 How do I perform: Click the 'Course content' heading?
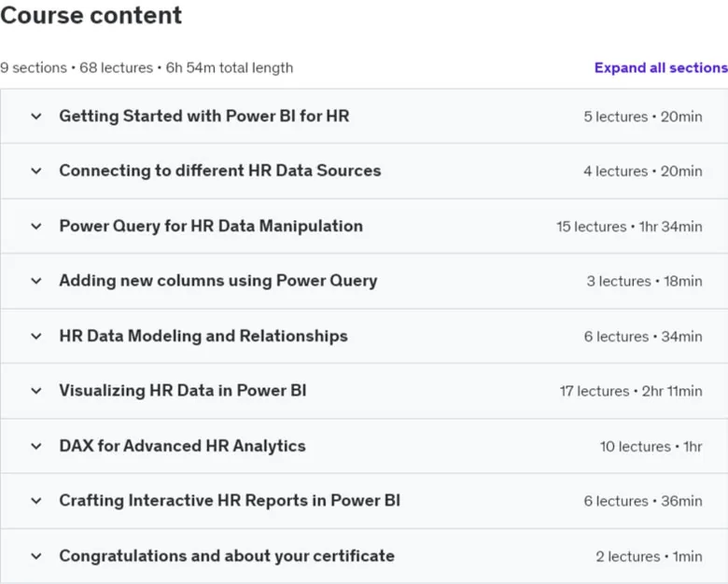(91, 15)
